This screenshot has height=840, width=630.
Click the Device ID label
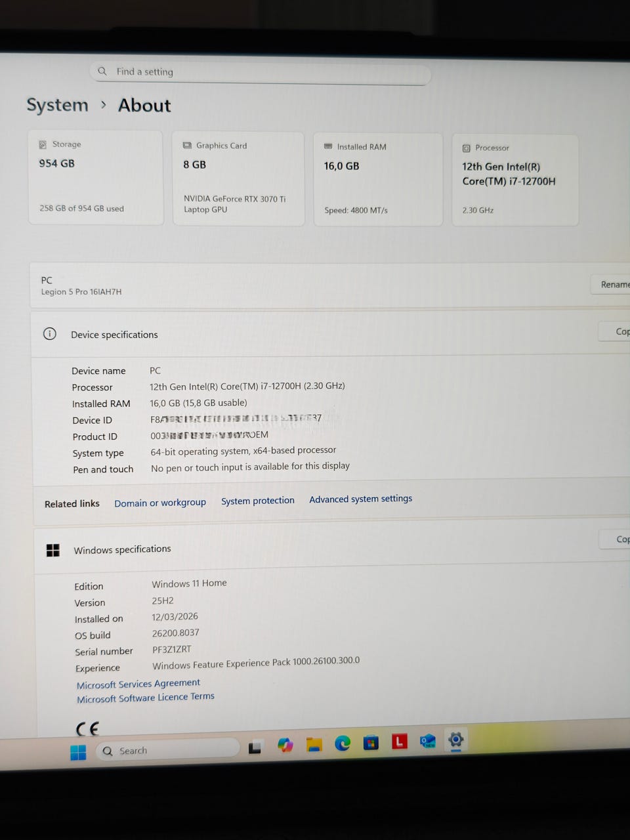click(92, 420)
